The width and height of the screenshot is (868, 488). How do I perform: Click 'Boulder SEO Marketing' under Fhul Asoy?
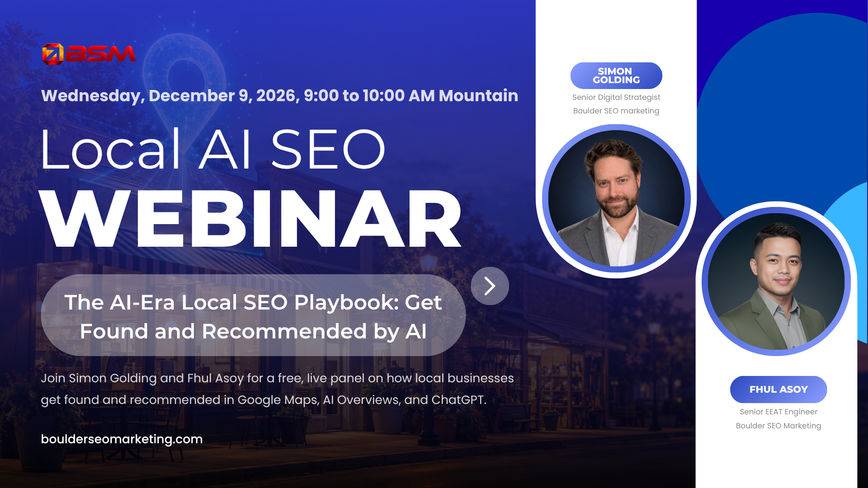(x=778, y=426)
